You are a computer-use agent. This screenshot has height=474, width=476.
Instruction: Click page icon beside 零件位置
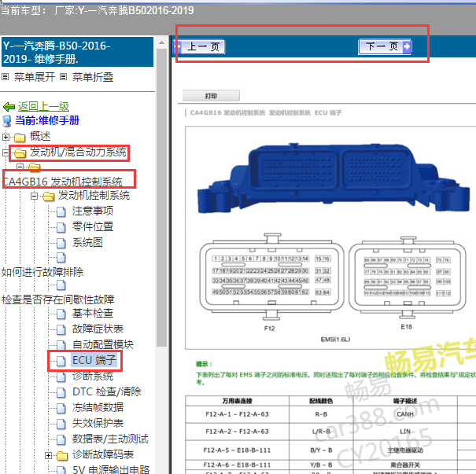coord(61,227)
